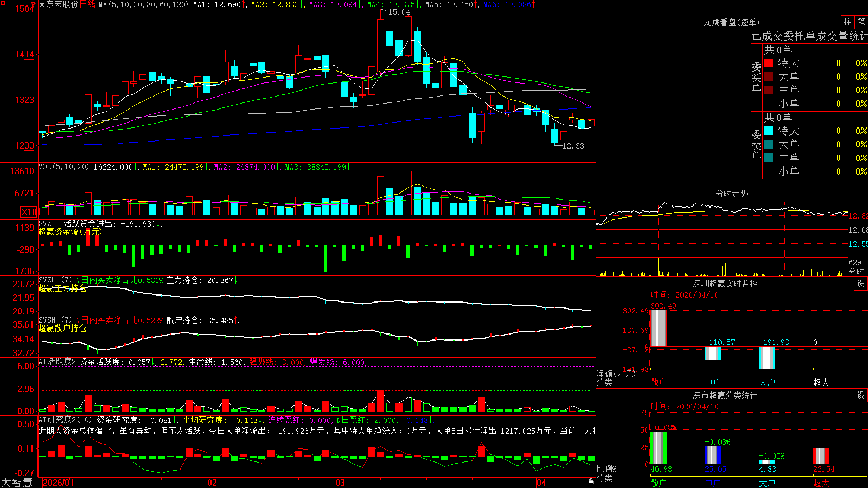Switch 龙虎看盘 to 柱 (bar) view
Image resolution: width=868 pixels, height=488 pixels.
click(x=847, y=22)
